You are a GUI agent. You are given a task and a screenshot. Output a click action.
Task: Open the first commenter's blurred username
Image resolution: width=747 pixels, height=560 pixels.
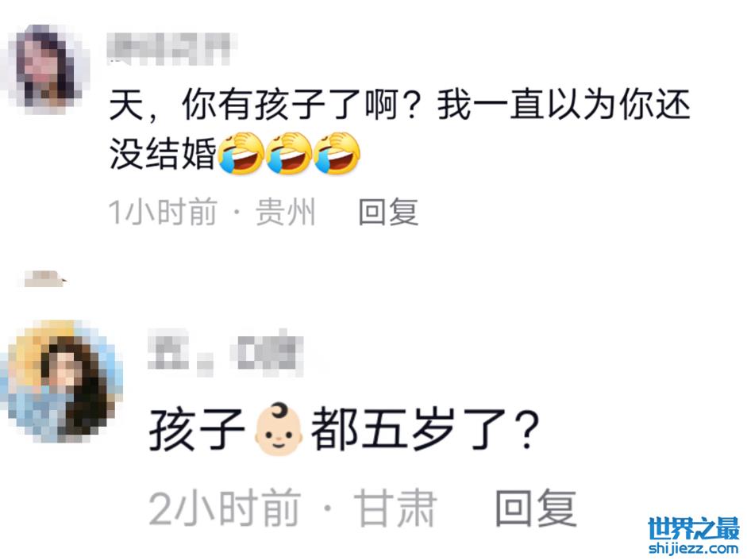tap(169, 48)
